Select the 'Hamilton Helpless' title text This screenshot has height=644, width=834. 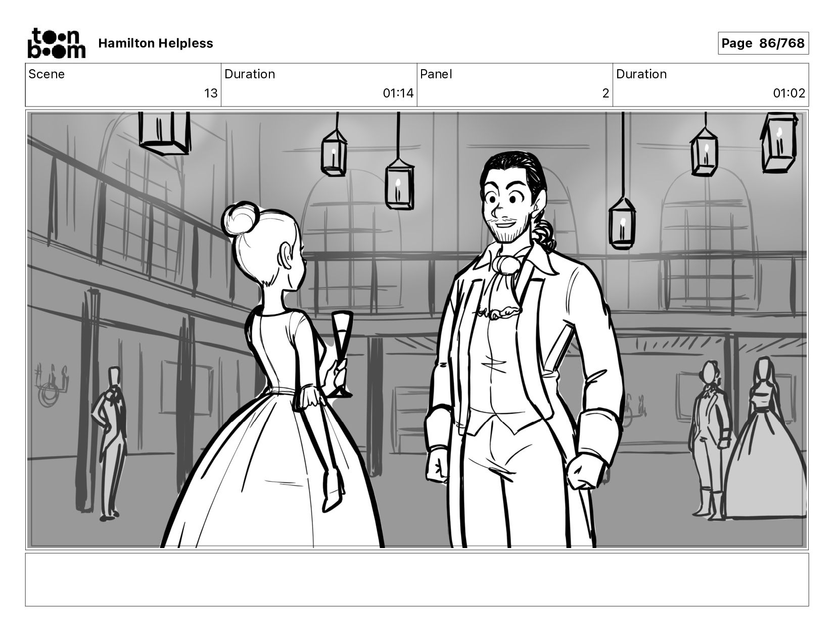click(156, 43)
